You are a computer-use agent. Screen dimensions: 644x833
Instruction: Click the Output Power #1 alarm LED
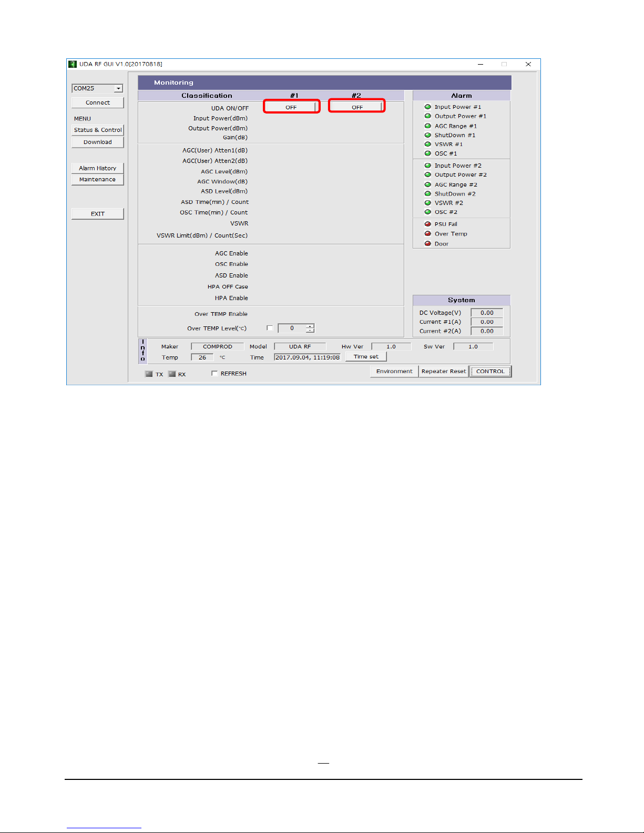point(427,116)
